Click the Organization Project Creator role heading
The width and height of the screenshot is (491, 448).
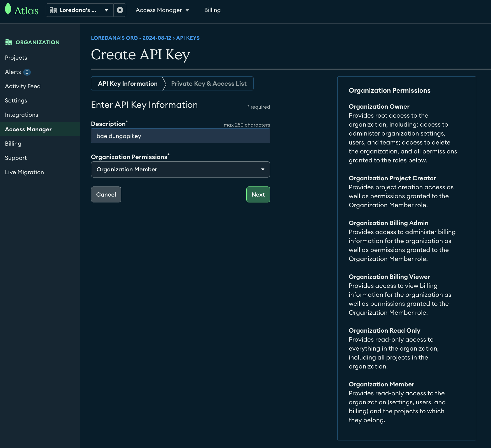click(392, 178)
